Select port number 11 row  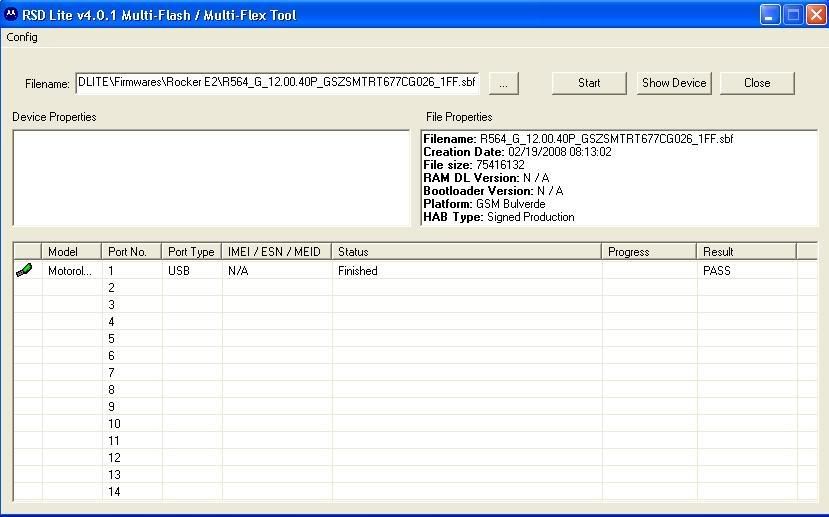pyautogui.click(x=415, y=440)
